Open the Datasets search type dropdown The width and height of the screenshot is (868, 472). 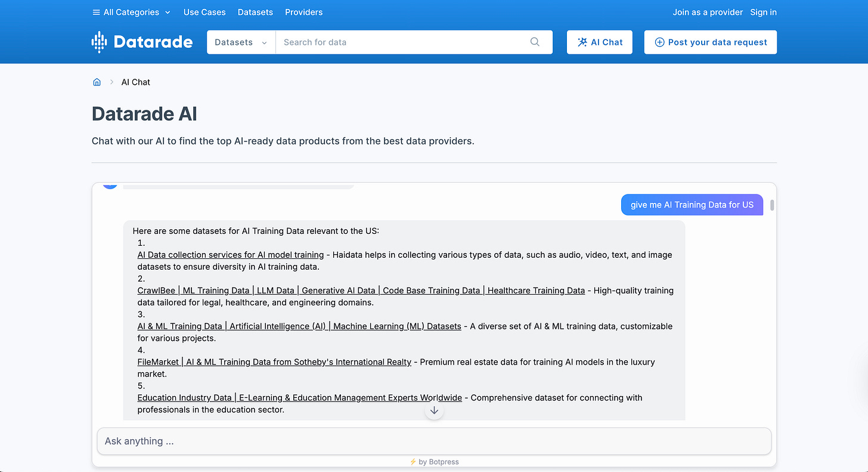point(241,42)
